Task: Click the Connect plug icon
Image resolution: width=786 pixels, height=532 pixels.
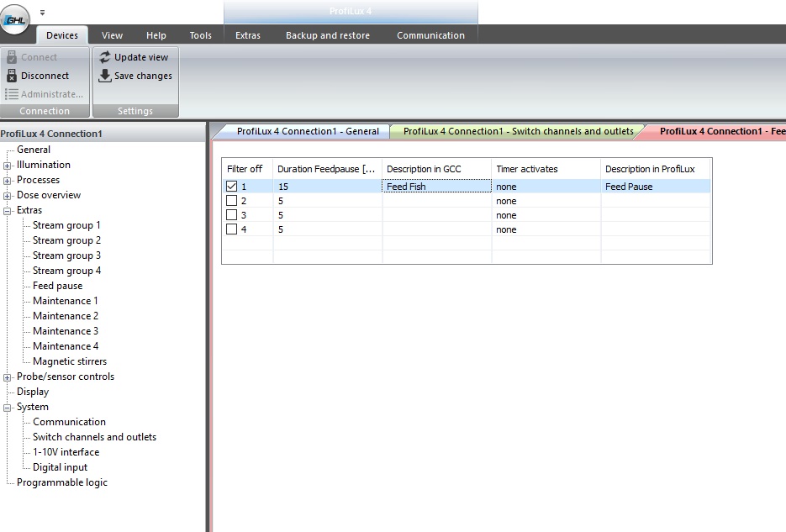Action: click(12, 57)
